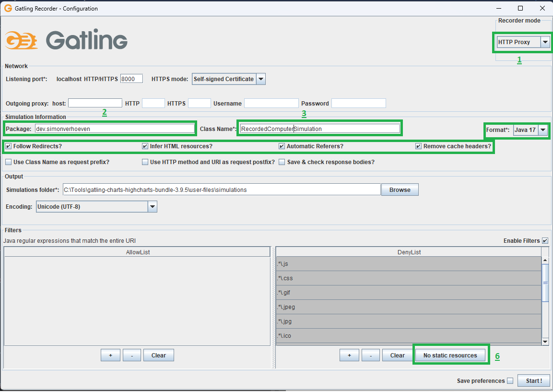Uncheck the Follow Redirects checkbox
This screenshot has height=392, width=553.
click(9, 146)
